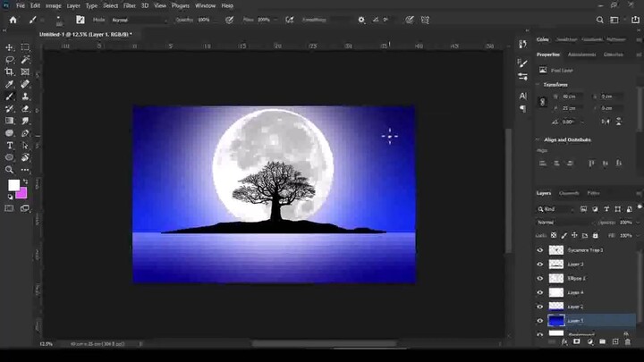Hide the Sycamore Tree layer
This screenshot has height=362, width=644.
pos(539,250)
